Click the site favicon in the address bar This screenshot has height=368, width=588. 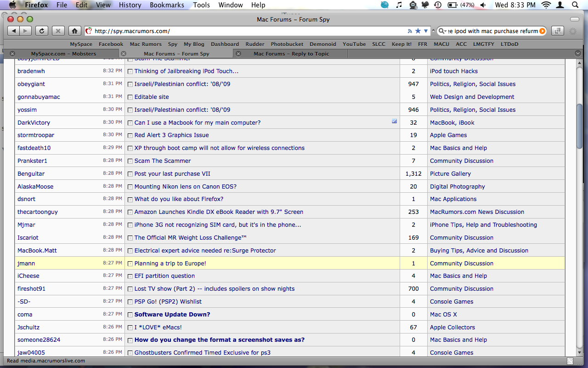pos(89,31)
